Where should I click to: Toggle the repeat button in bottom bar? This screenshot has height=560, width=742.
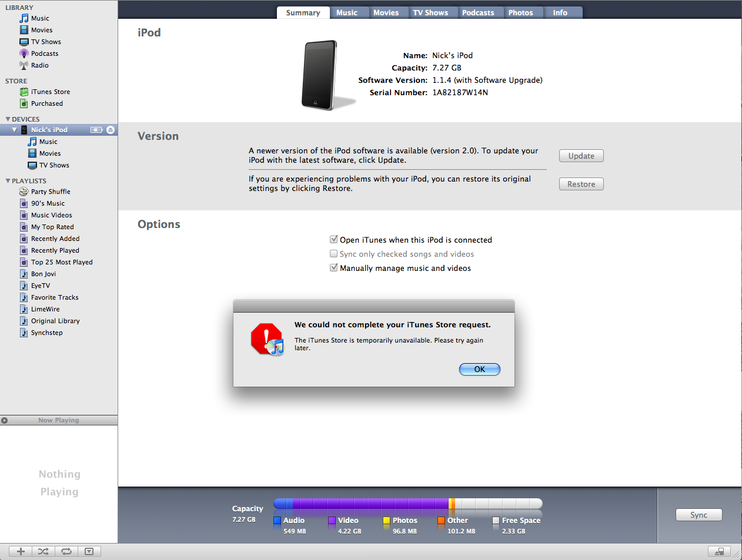tap(66, 551)
